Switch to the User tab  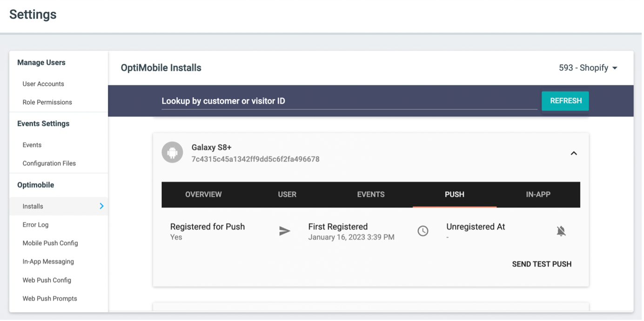(287, 194)
